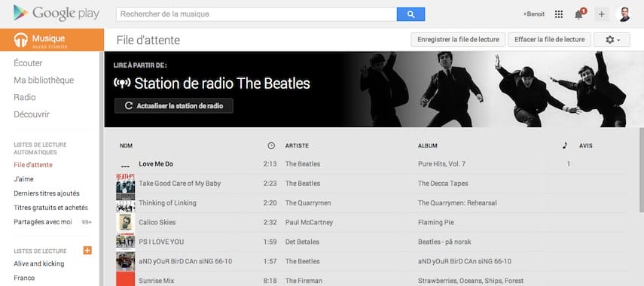Open the Franco playlist
Screen dimensions: 644x286
pyautogui.click(x=24, y=278)
